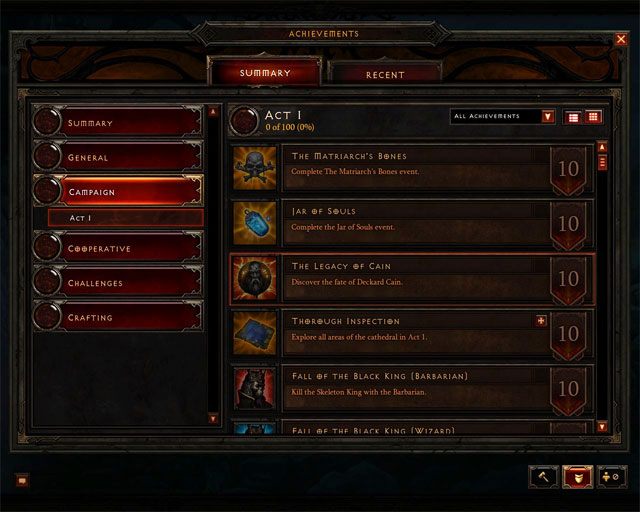Click the social icon in bottom bar
The image size is (640, 512).
[611, 476]
